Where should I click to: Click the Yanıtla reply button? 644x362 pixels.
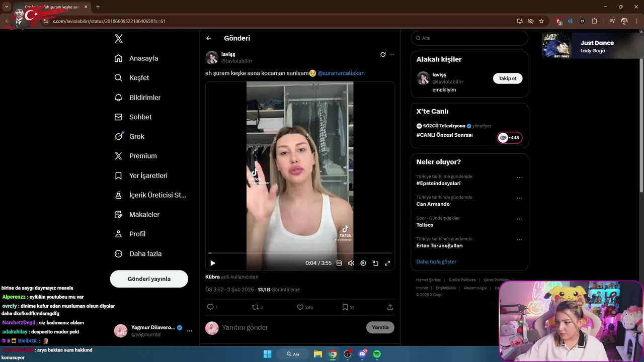pyautogui.click(x=380, y=327)
